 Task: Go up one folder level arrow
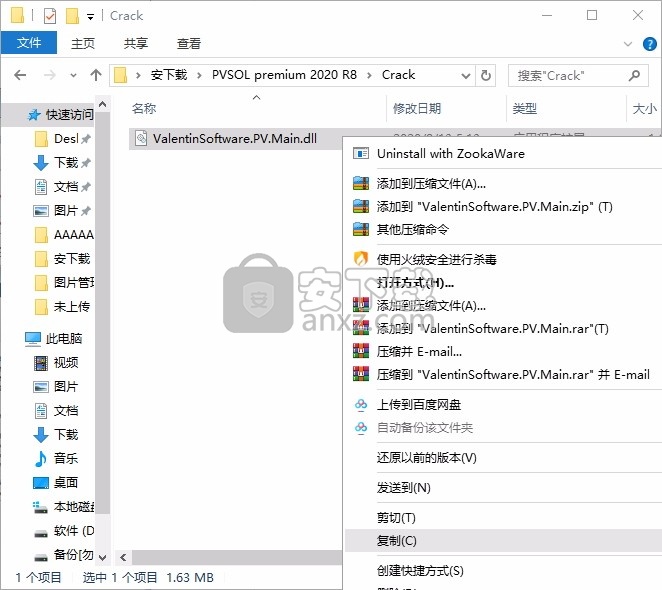pos(96,75)
